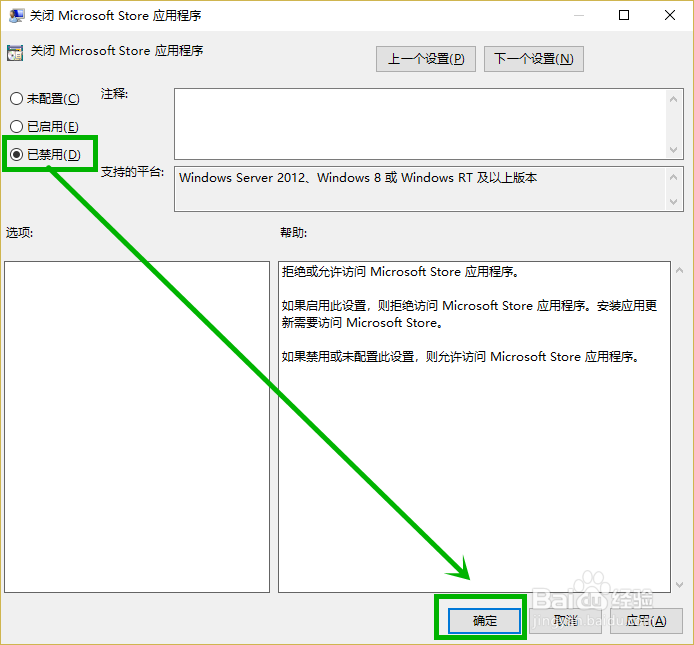Click the help paragraph starting '如果启用此设置'
The width and height of the screenshot is (694, 645).
coord(469,314)
